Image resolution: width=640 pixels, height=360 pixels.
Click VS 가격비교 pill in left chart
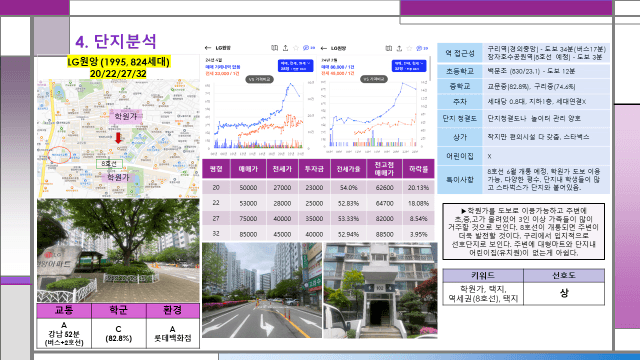[x=259, y=79]
